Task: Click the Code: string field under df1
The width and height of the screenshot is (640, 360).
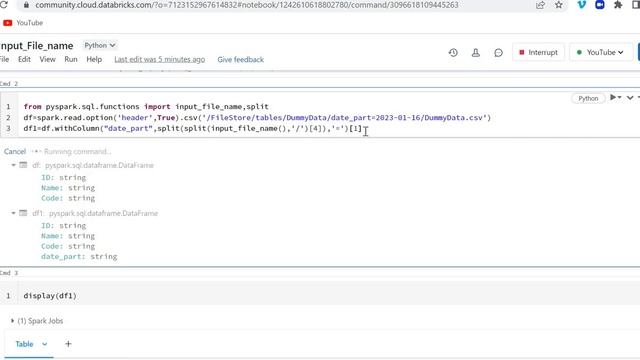Action: pos(68,246)
